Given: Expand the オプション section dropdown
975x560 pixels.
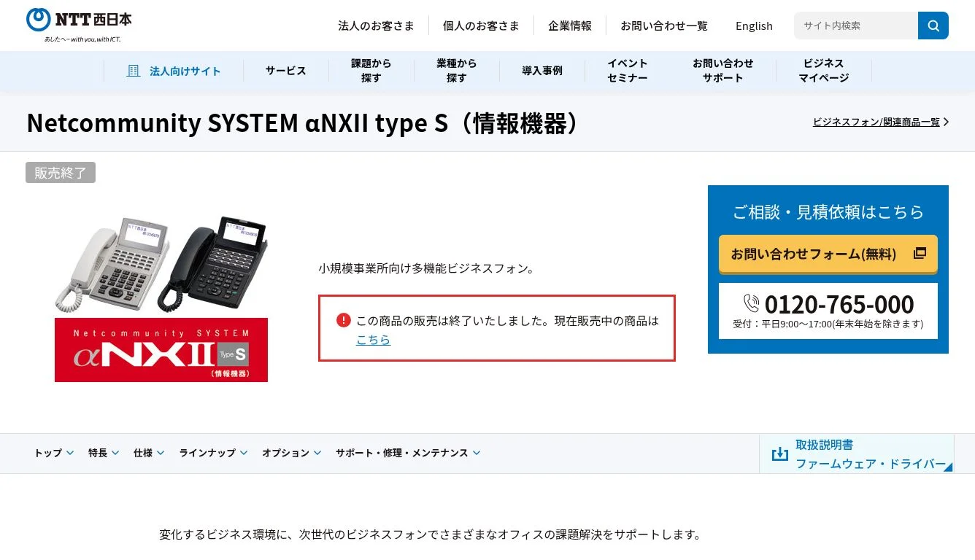Looking at the screenshot, I should coord(292,453).
